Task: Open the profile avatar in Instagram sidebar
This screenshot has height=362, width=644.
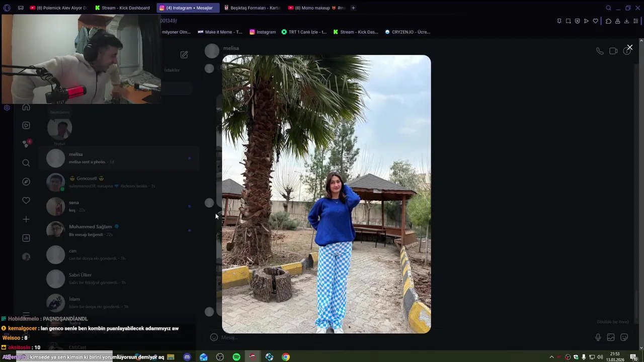Action: pyautogui.click(x=26, y=257)
